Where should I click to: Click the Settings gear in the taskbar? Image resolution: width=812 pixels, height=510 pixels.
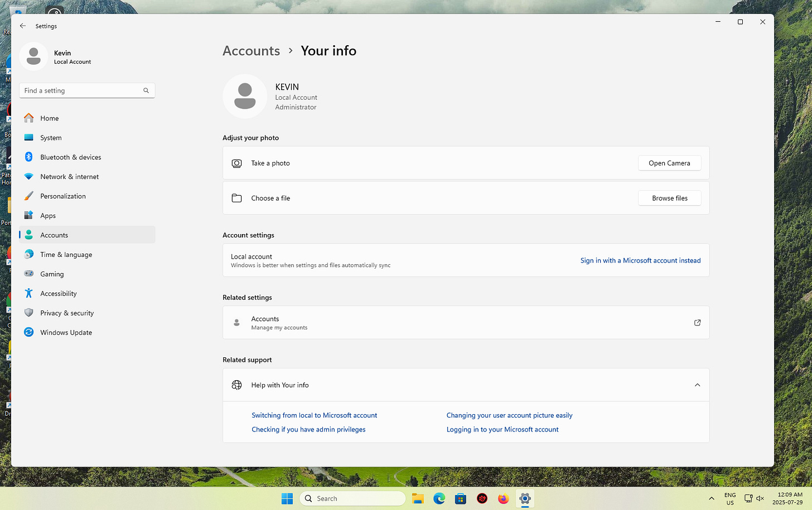525,498
